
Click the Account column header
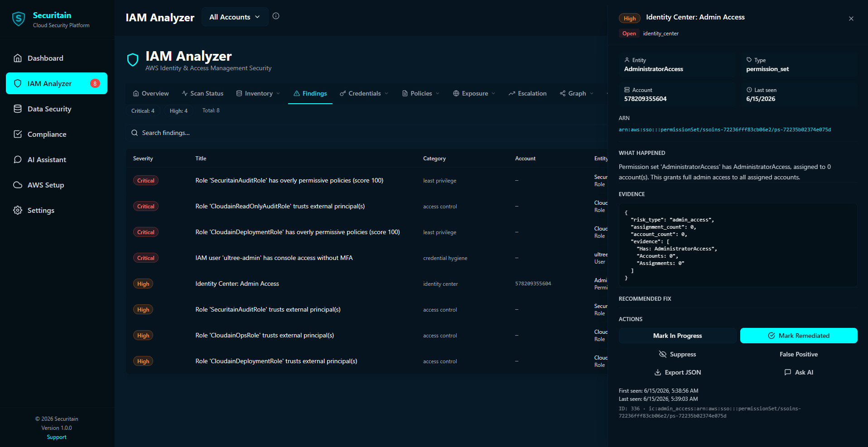pos(525,159)
